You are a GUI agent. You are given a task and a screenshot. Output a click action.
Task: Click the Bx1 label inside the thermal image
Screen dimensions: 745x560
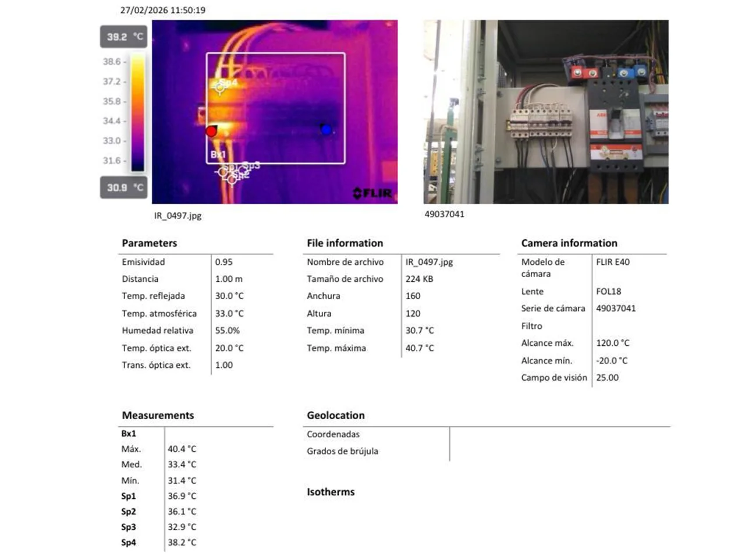[218, 154]
